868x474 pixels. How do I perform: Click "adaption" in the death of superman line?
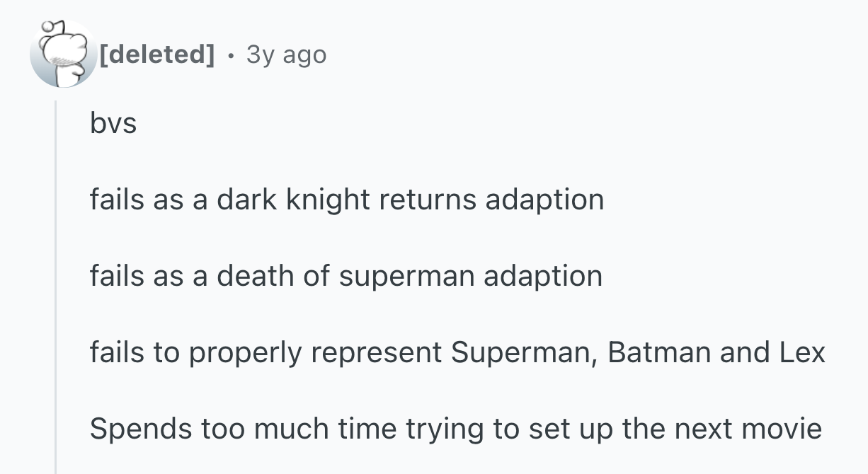(543, 275)
